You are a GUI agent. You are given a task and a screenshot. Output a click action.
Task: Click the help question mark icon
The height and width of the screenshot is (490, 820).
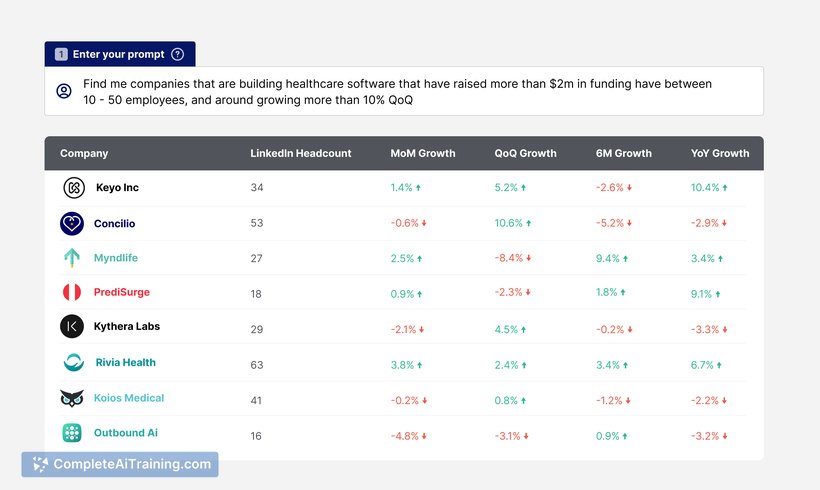tap(177, 54)
